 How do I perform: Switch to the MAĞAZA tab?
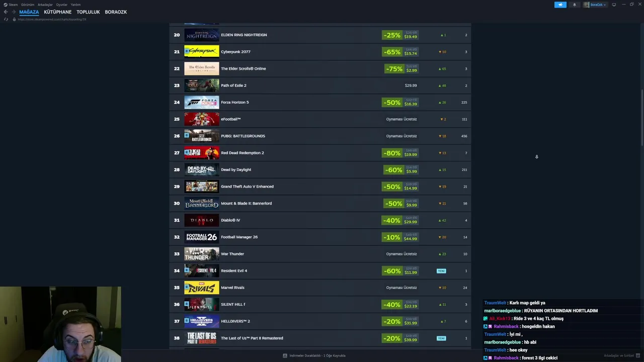tap(29, 12)
